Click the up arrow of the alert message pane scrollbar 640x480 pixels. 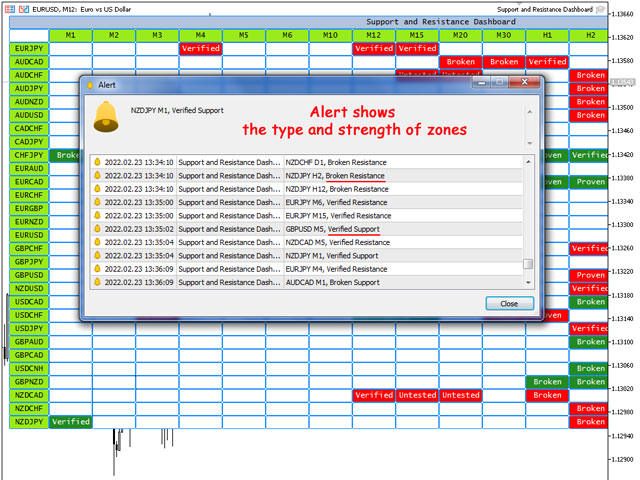(529, 112)
